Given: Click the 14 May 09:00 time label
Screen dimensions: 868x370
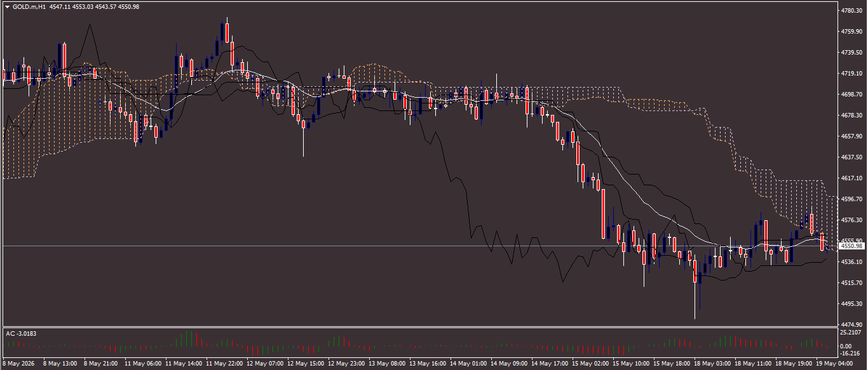Looking at the screenshot, I should (x=509, y=364).
